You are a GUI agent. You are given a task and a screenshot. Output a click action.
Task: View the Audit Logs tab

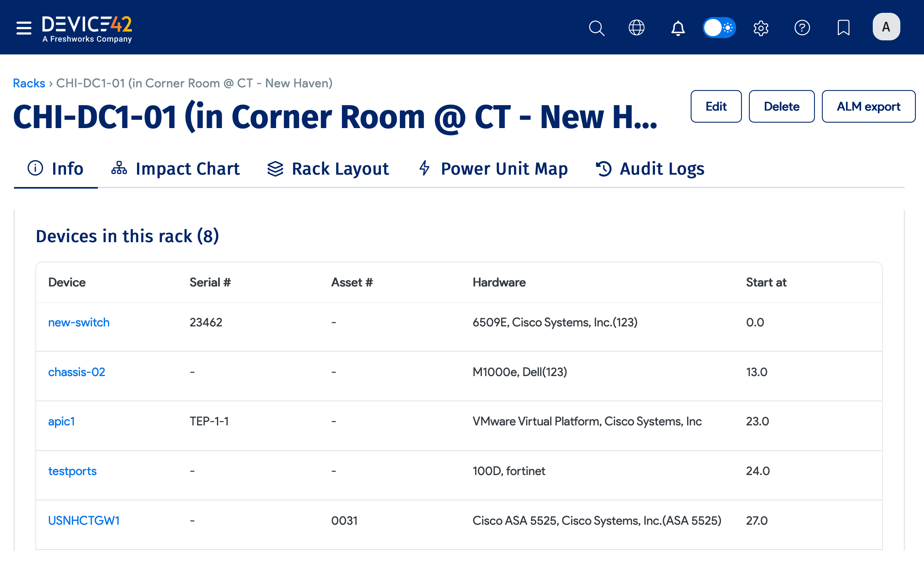[650, 169]
